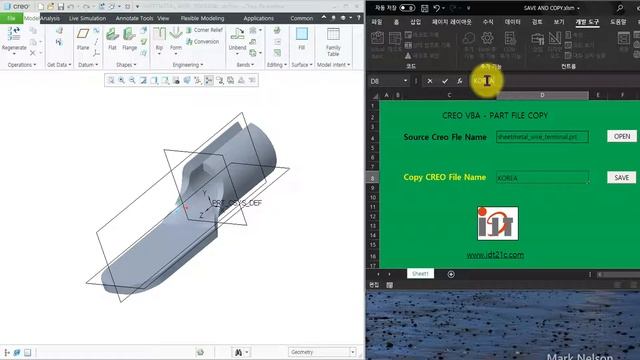Open the Creo File menu

(x=11, y=18)
